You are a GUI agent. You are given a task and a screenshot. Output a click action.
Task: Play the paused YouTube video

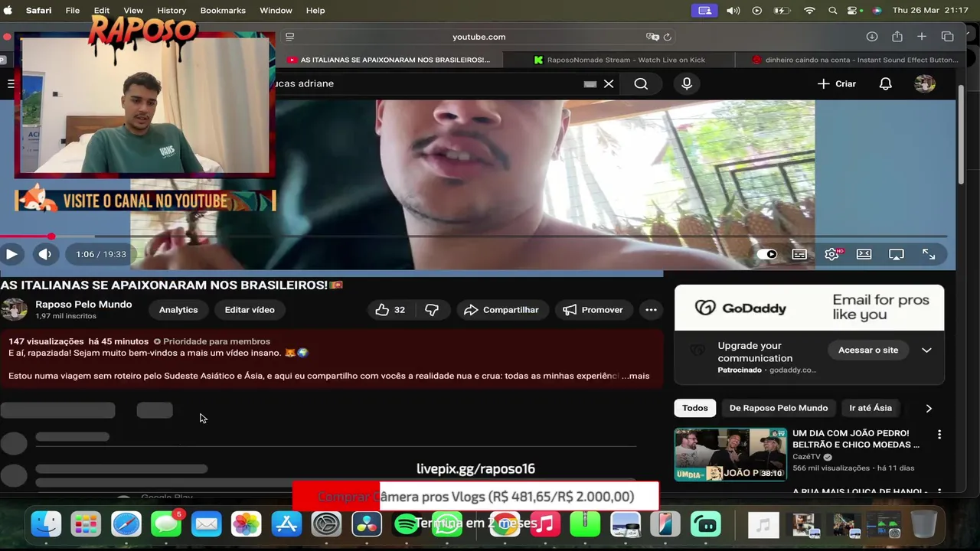point(11,254)
